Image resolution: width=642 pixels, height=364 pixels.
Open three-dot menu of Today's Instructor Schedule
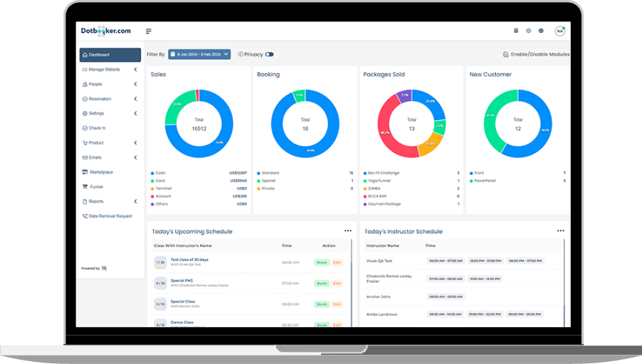[560, 231]
